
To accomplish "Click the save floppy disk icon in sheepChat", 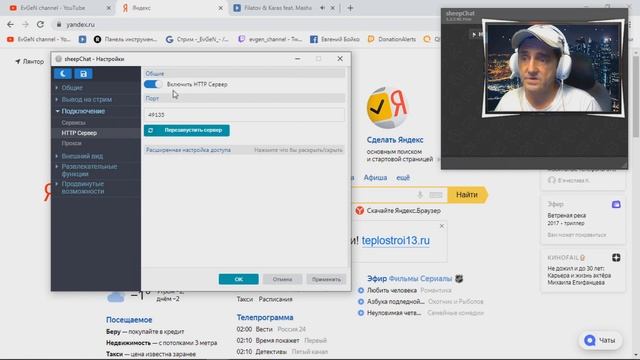I will (x=83, y=73).
